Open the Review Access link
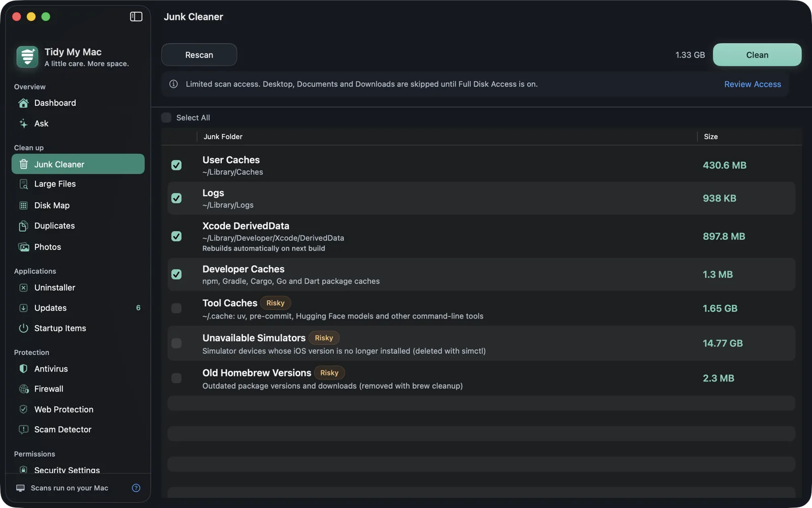Viewport: 812px width, 508px height. tap(753, 84)
